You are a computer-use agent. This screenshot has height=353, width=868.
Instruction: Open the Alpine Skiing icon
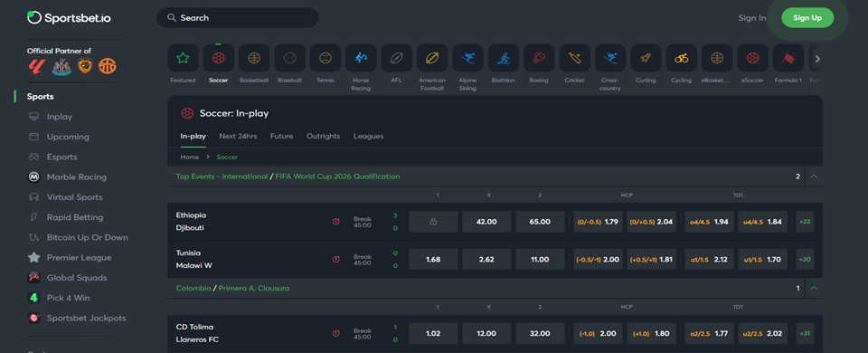click(467, 58)
